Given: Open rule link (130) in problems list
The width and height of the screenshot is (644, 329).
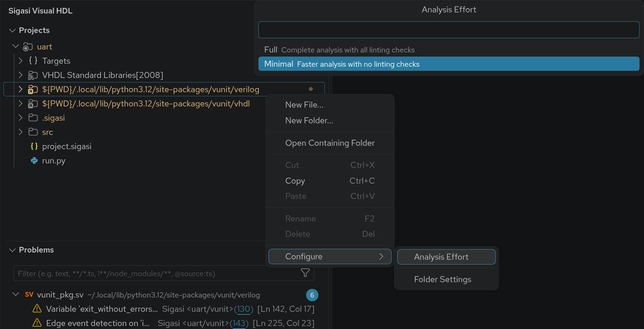Looking at the screenshot, I should pos(244,309).
